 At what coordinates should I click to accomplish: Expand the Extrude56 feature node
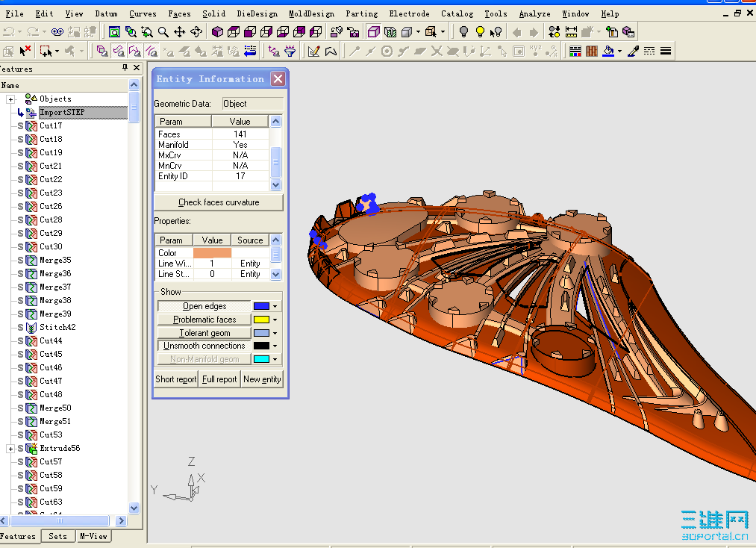[10, 449]
